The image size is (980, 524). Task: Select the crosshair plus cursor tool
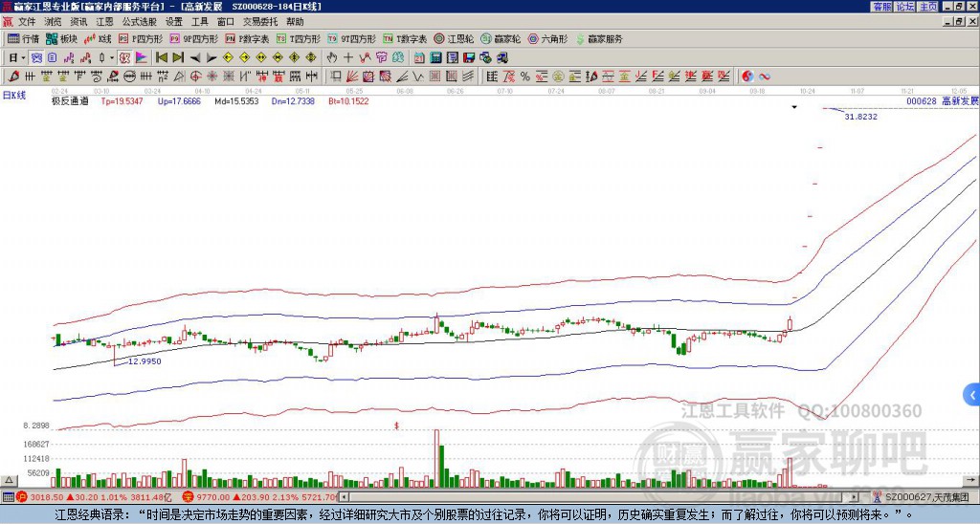tap(348, 58)
